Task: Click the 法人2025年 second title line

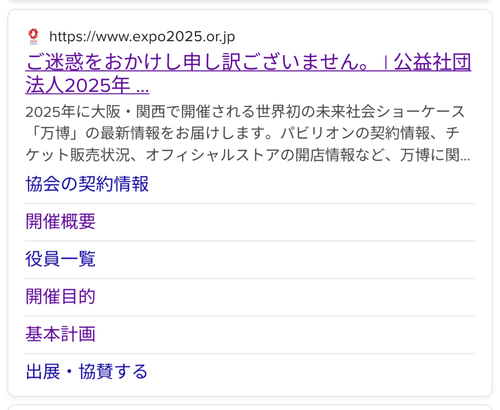Action: point(78,85)
